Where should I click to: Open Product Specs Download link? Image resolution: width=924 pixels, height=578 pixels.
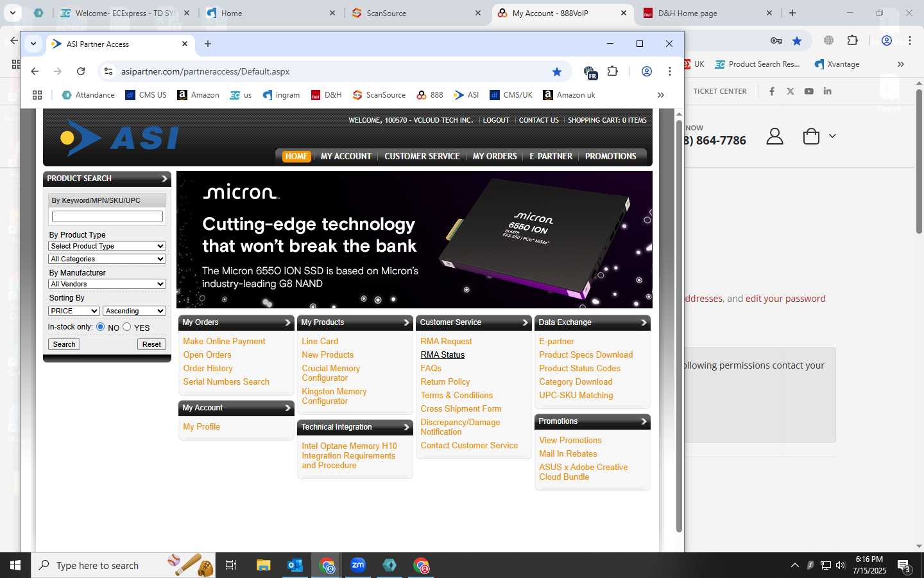tap(586, 355)
